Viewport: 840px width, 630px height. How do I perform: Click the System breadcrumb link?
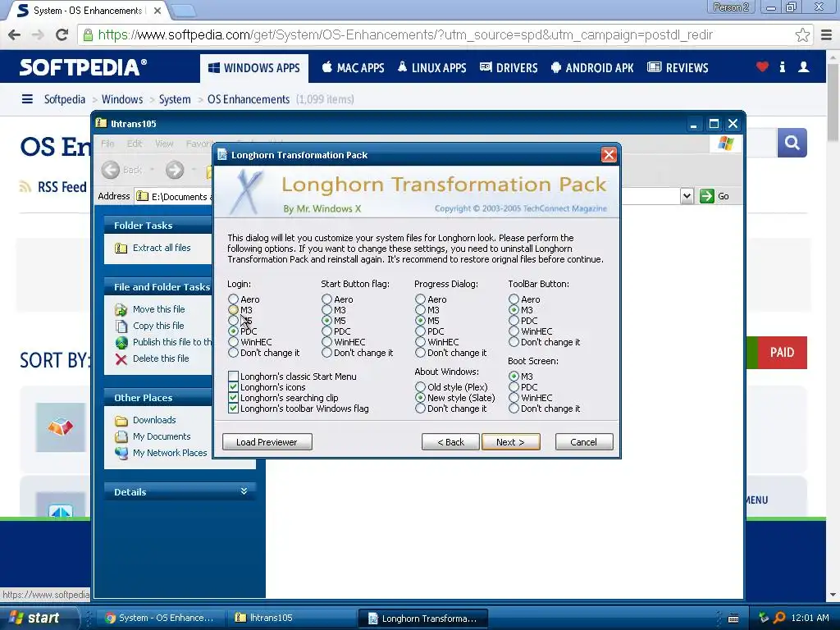point(175,99)
